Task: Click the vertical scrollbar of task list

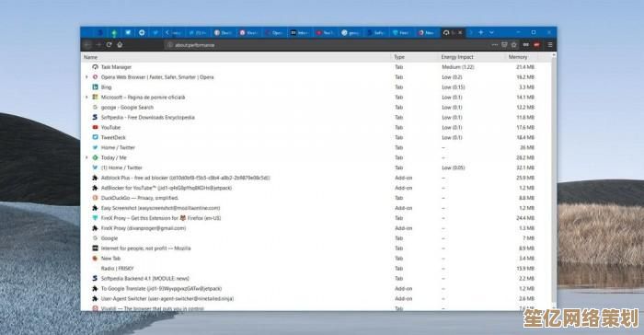Action: coord(554,181)
